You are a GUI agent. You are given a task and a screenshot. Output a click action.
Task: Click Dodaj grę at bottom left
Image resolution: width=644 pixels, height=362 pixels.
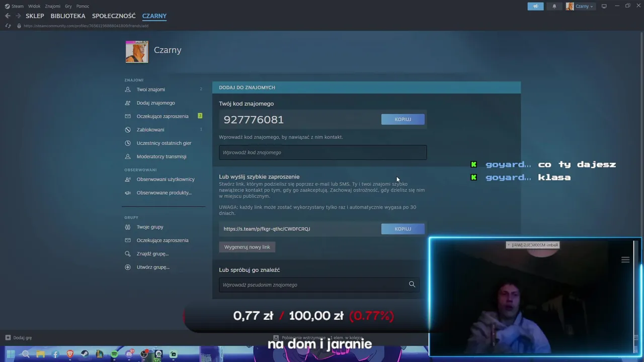click(x=19, y=338)
